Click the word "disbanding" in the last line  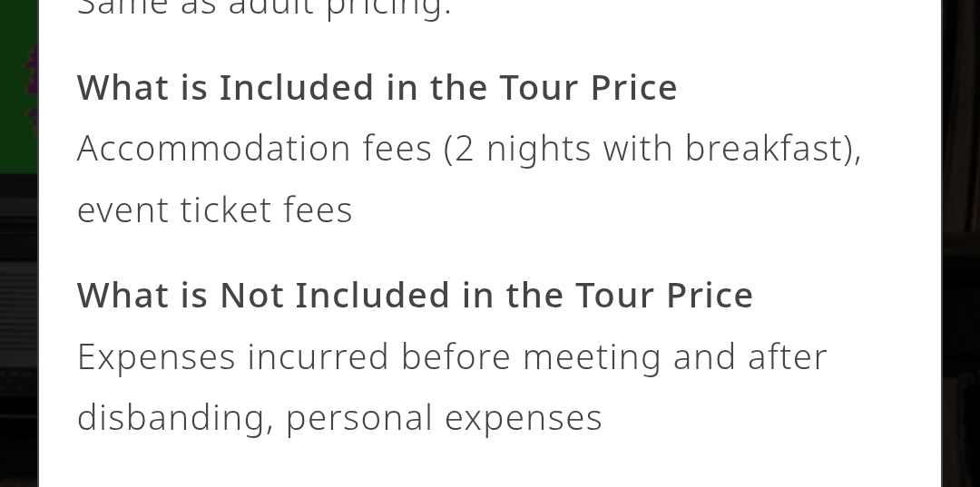point(171,418)
